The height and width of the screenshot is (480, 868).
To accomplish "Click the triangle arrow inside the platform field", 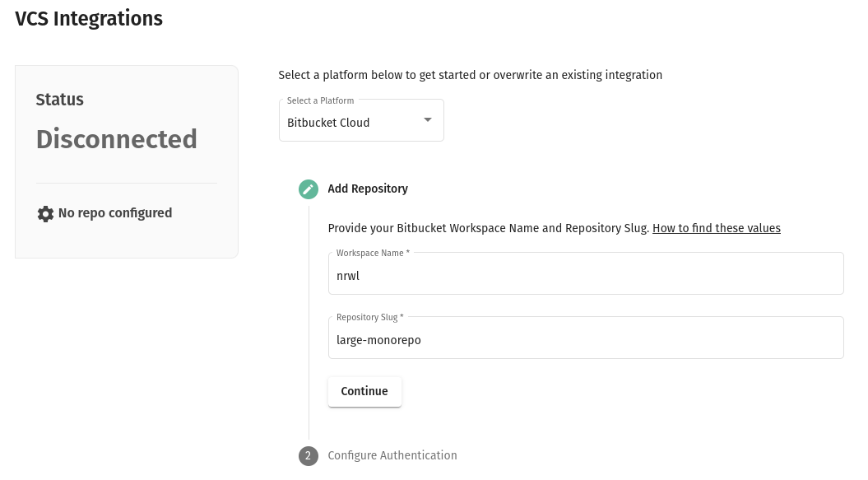I will 427,119.
